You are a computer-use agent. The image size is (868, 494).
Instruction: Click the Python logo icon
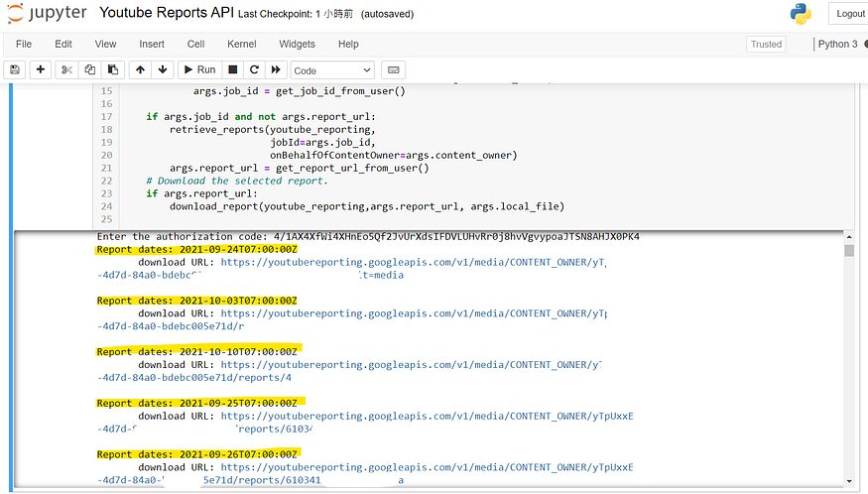(801, 14)
